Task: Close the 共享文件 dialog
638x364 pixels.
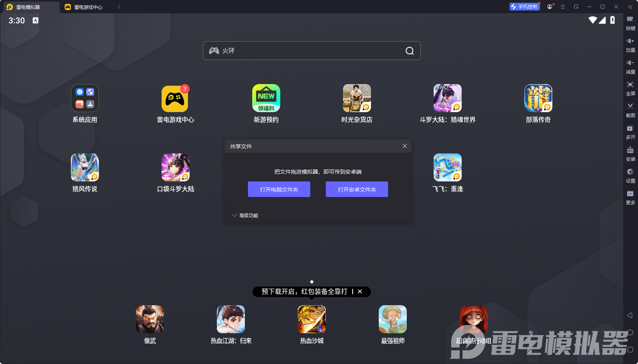Action: 405,146
